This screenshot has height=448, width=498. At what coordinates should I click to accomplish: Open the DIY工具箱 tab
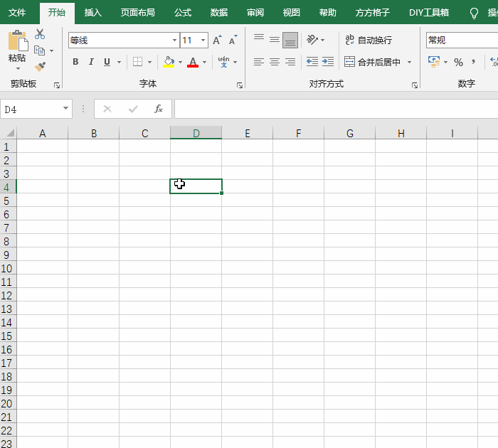(x=429, y=13)
